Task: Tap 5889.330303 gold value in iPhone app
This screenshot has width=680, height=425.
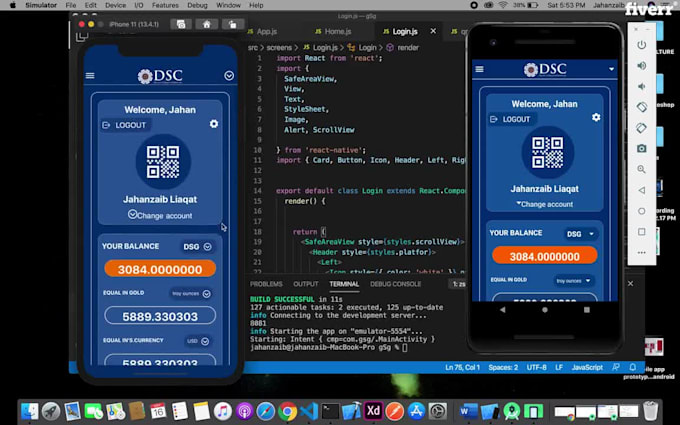Action: click(160, 316)
